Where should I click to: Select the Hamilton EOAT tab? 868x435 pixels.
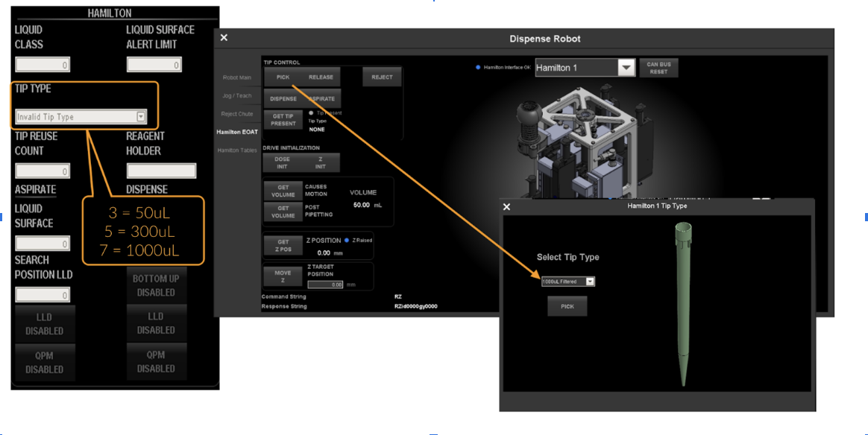pos(237,132)
